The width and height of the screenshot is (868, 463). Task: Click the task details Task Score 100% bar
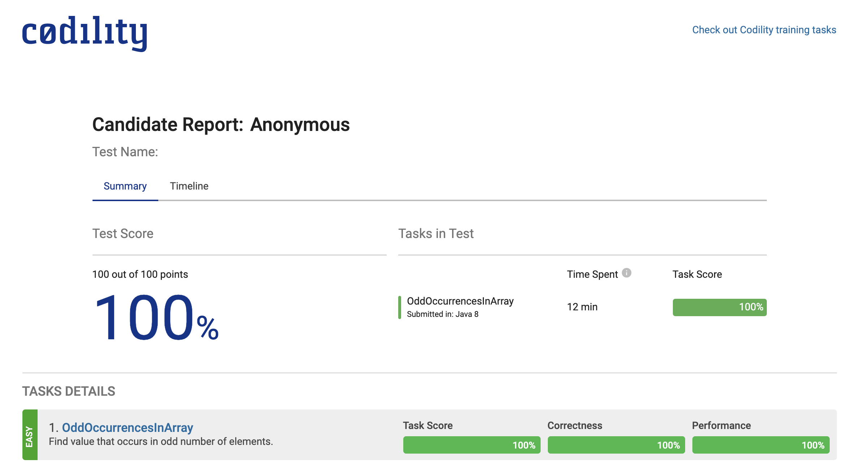471,445
